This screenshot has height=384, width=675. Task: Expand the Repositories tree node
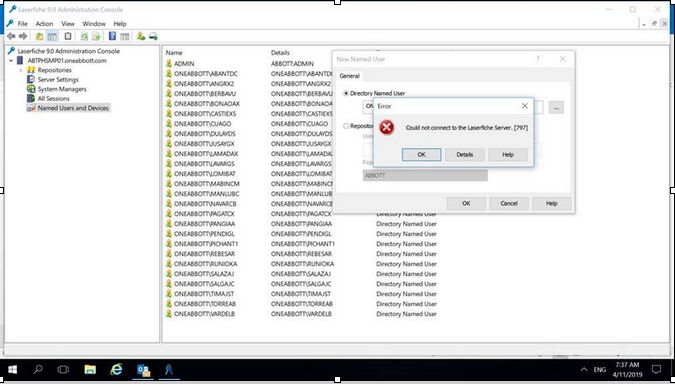[21, 70]
